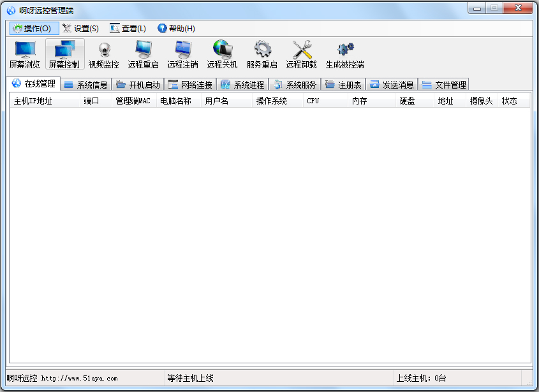Click the 等待主机上线 status text
The image size is (539, 392).
(x=191, y=378)
